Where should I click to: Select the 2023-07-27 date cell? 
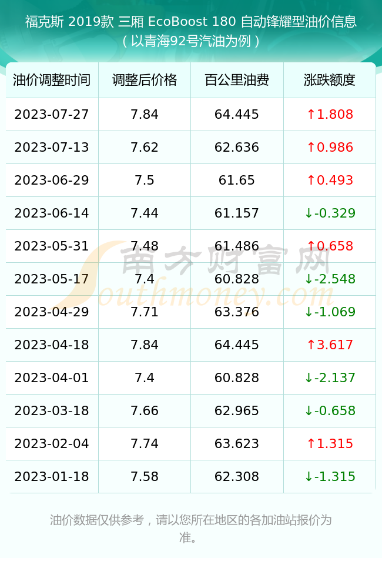52,115
